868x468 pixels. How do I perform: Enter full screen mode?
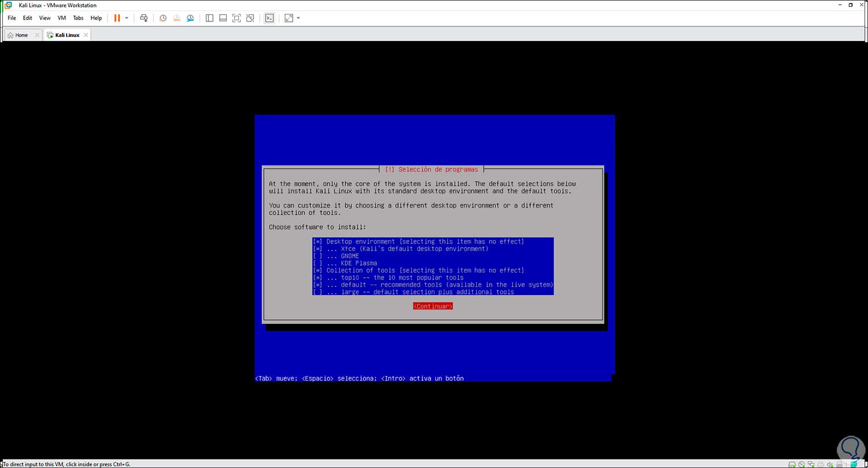coord(237,18)
